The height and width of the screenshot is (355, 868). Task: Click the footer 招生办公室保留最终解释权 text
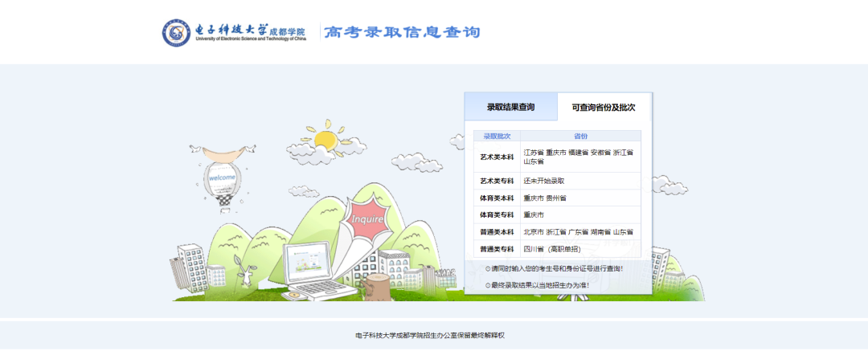click(x=429, y=335)
